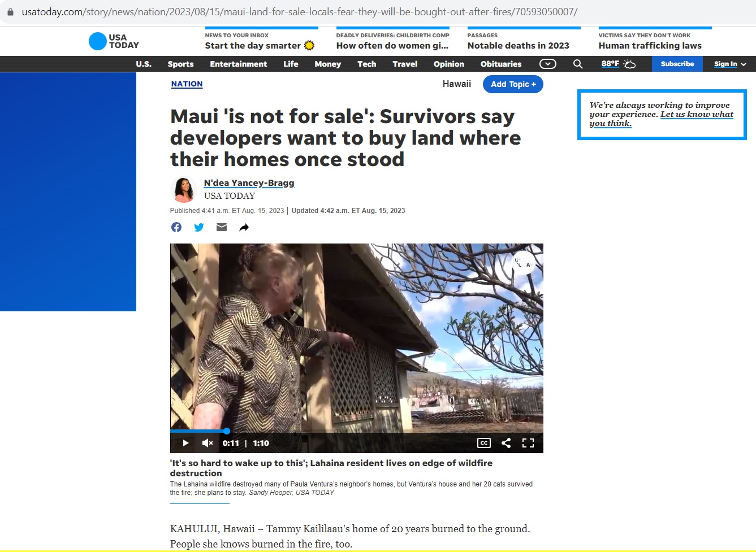Open site search magnifying glass
Image resolution: width=756 pixels, height=552 pixels.
578,64
